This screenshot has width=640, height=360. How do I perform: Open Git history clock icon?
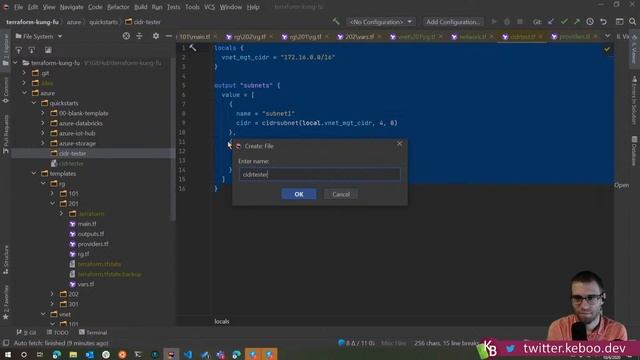click(x=590, y=22)
